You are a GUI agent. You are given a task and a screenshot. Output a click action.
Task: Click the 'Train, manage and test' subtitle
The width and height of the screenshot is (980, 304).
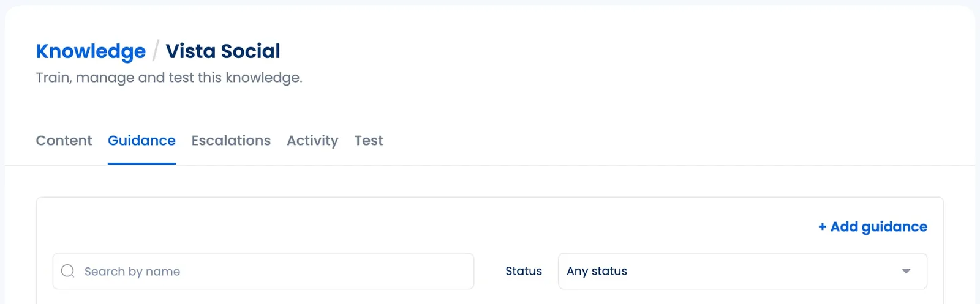pyautogui.click(x=123, y=78)
